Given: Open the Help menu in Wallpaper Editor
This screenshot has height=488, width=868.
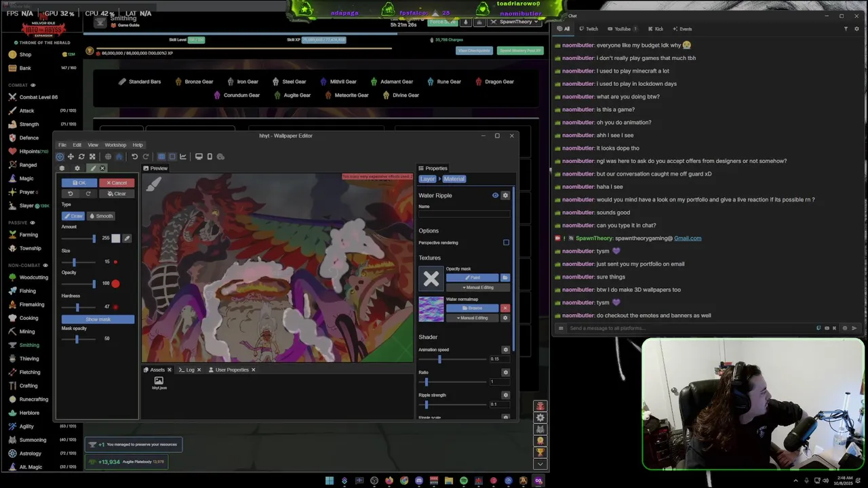Looking at the screenshot, I should click(x=138, y=145).
